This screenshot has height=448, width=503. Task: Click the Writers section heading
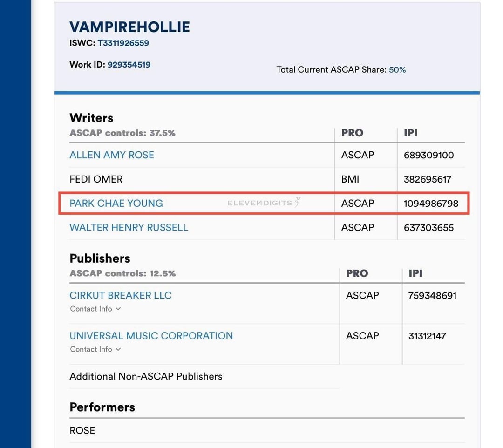[x=91, y=118]
